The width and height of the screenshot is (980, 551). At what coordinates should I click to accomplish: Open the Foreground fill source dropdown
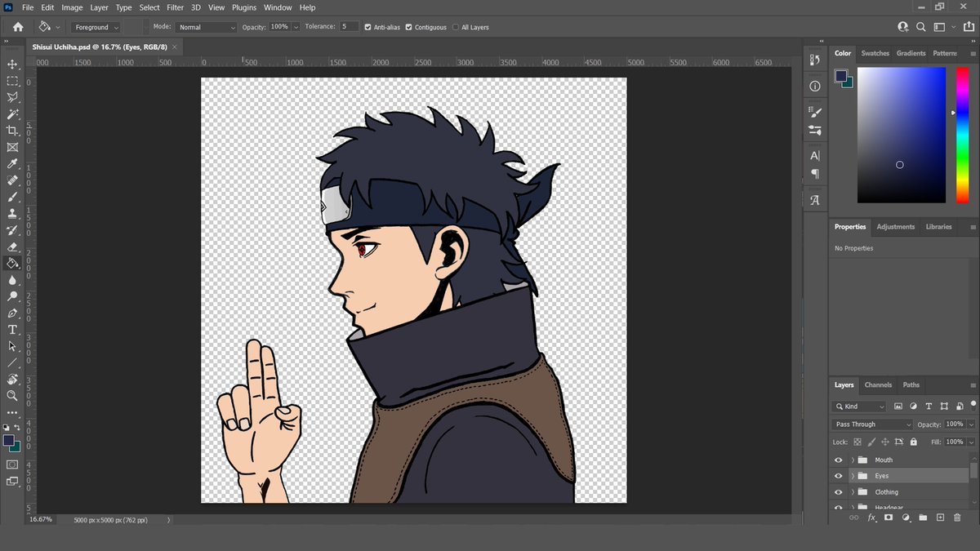pyautogui.click(x=97, y=27)
